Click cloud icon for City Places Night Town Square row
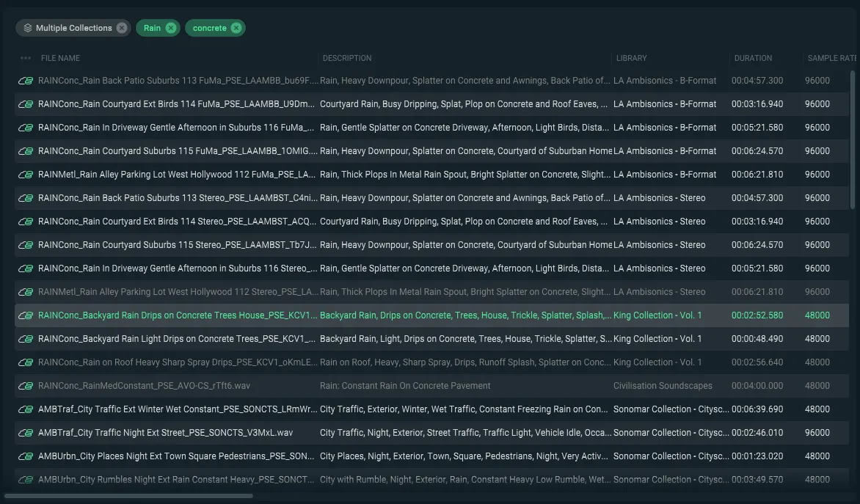The height and width of the screenshot is (504, 860). pyautogui.click(x=25, y=456)
